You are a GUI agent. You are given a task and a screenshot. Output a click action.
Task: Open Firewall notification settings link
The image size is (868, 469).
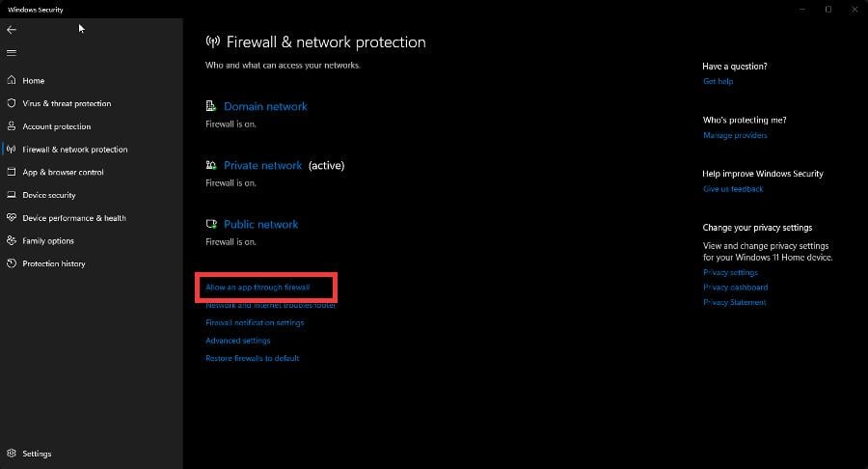(255, 323)
